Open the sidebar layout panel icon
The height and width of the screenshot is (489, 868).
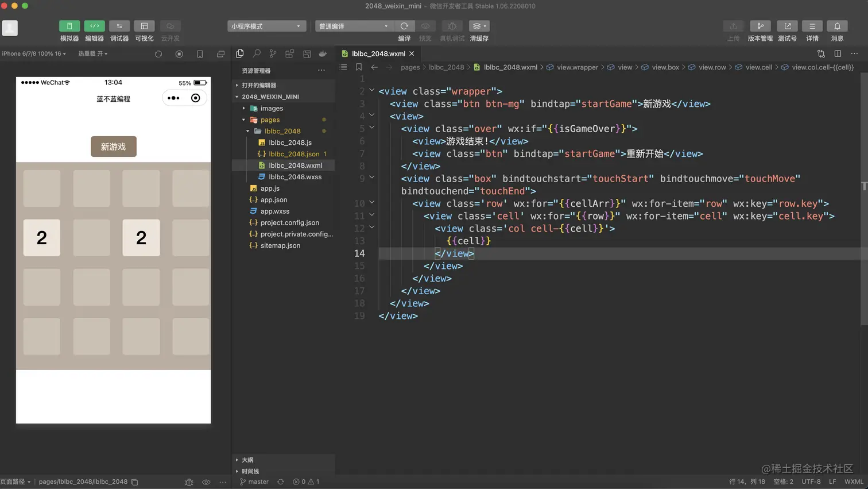(x=307, y=53)
